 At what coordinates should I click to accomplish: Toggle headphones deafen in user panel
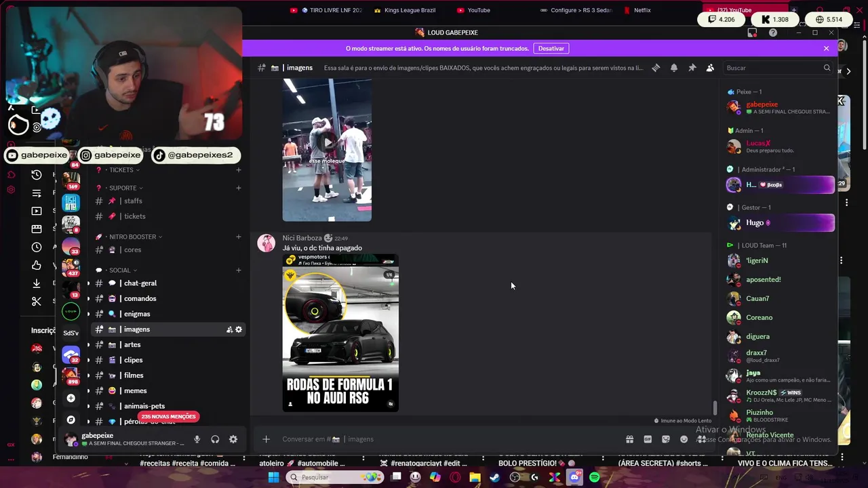(215, 439)
